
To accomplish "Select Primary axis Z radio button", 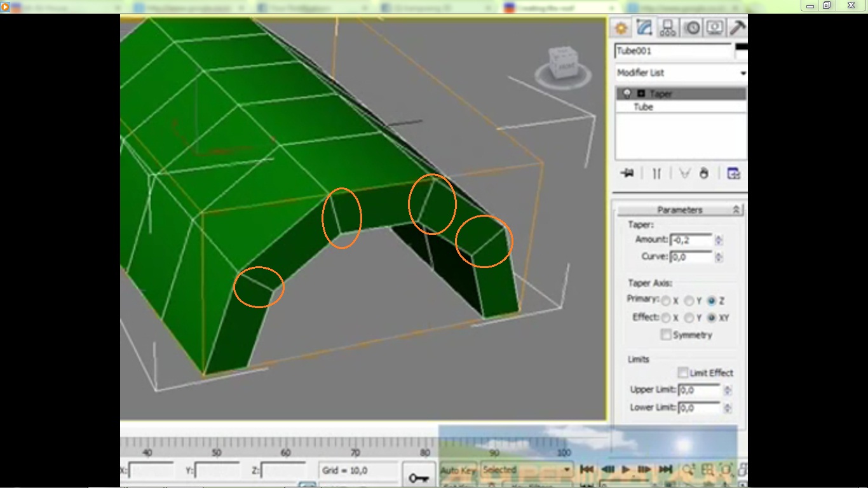I will 712,301.
